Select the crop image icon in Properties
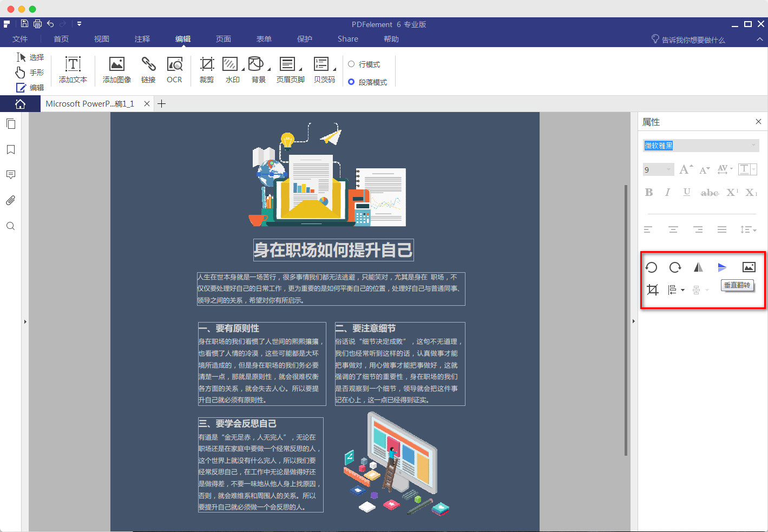The height and width of the screenshot is (532, 768). point(652,290)
